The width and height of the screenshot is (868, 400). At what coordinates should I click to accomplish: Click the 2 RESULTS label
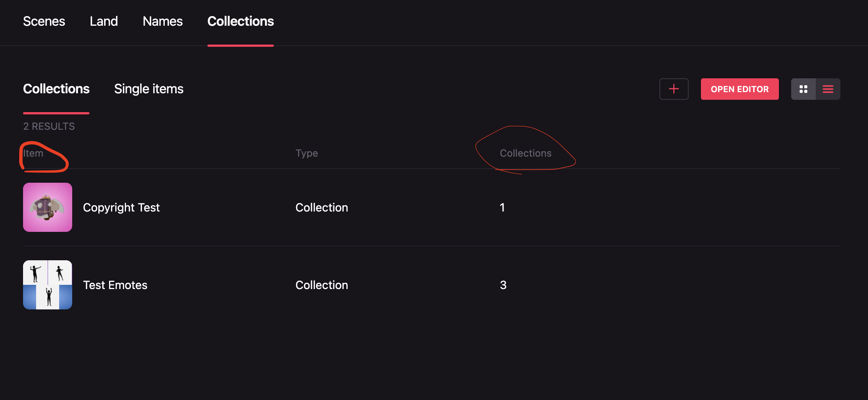tap(49, 126)
